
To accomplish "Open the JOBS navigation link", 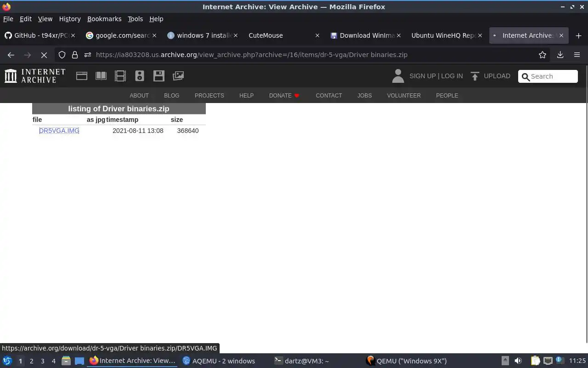I will (365, 96).
